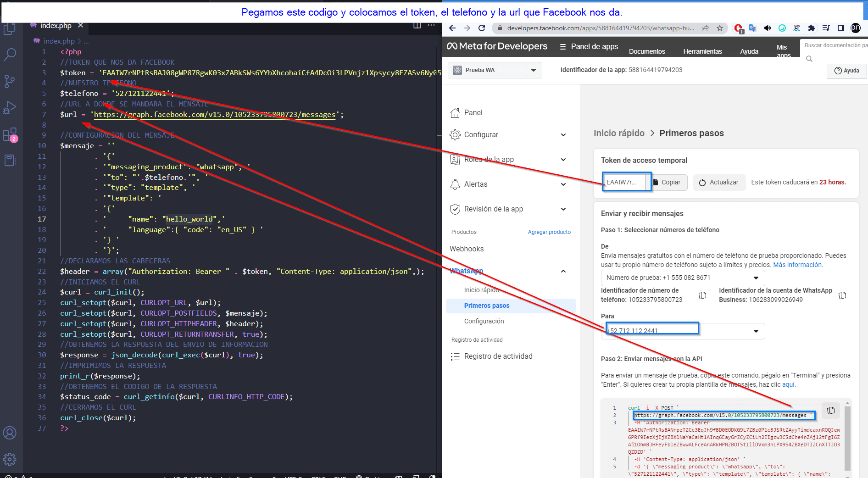Open the Prueba WA app selector dropdown
Viewport: 868px width, 478px height.
click(x=495, y=70)
